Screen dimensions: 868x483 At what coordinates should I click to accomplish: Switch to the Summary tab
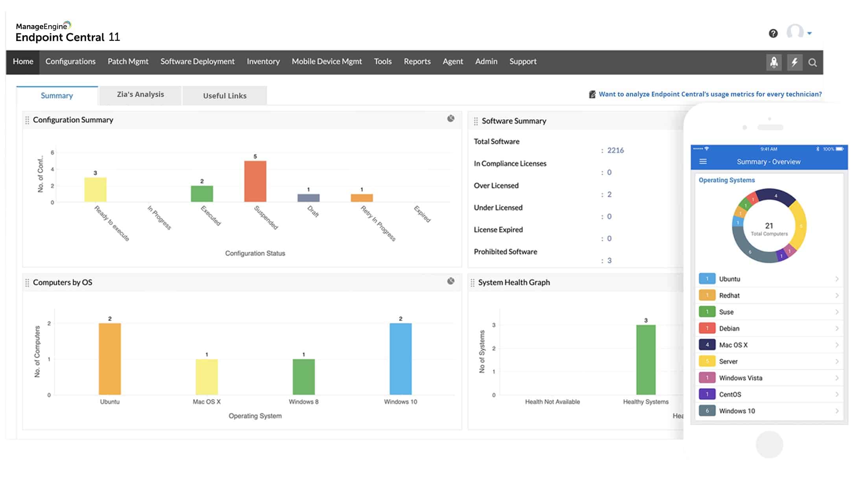(x=57, y=96)
